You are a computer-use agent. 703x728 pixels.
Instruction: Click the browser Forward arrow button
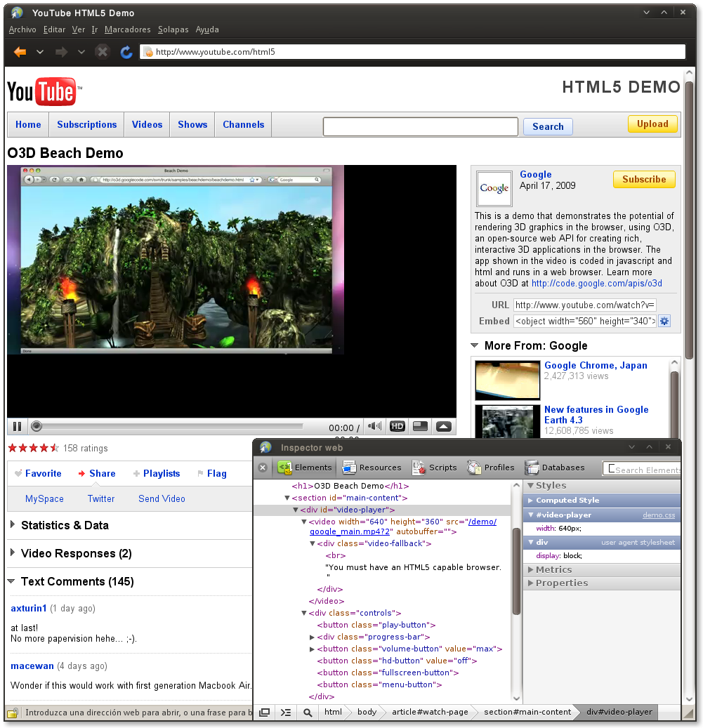(61, 52)
